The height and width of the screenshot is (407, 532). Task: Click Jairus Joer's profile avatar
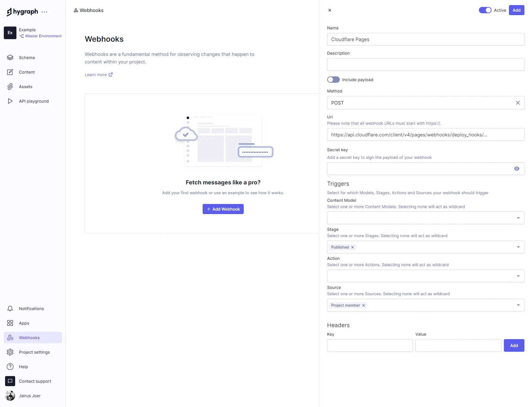coord(10,396)
